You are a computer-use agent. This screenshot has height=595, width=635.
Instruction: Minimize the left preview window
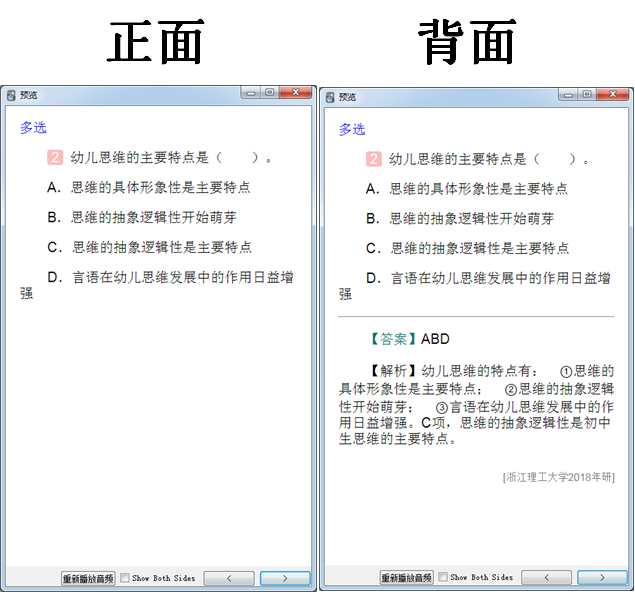click(251, 93)
